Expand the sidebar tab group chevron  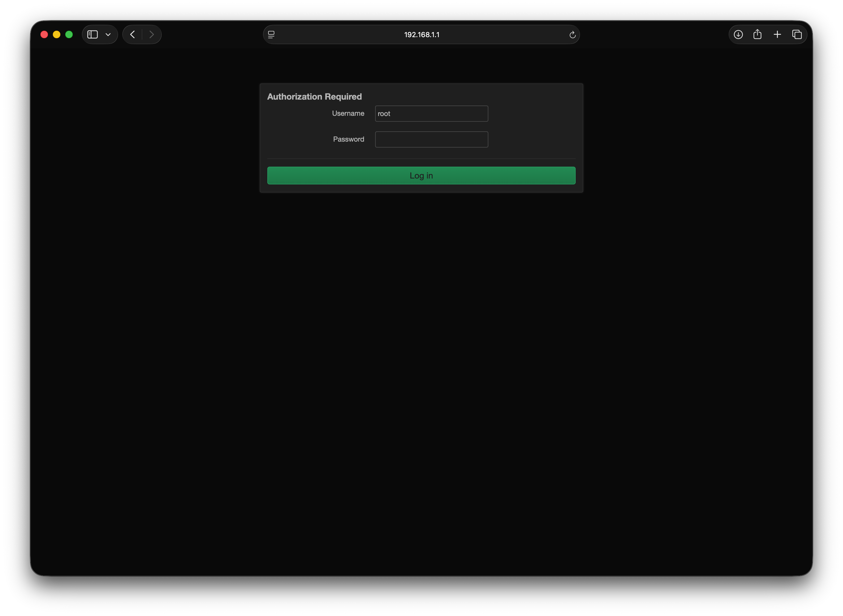[x=108, y=35]
